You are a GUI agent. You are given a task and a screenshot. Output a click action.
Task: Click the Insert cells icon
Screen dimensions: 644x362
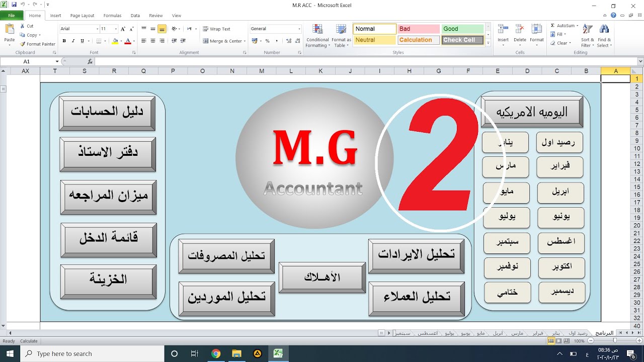coord(503,30)
